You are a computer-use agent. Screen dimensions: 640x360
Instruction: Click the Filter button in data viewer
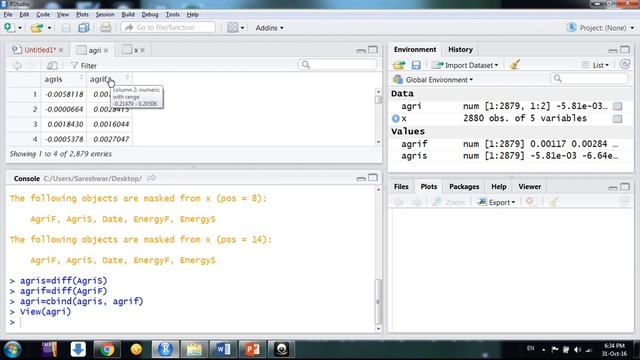coord(84,65)
